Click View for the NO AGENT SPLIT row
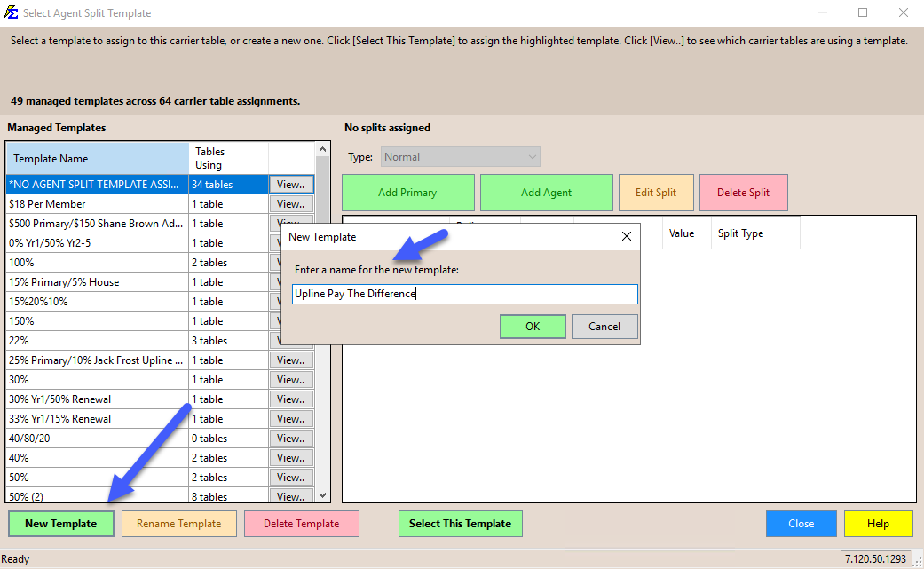This screenshot has width=924, height=569. pos(291,185)
